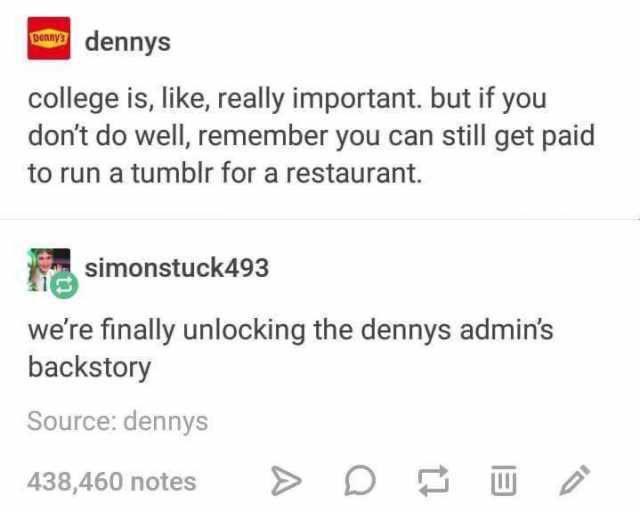Viewport: 640px width, 512px height.
Task: Follow the Source: dennys link
Action: pyautogui.click(x=118, y=422)
